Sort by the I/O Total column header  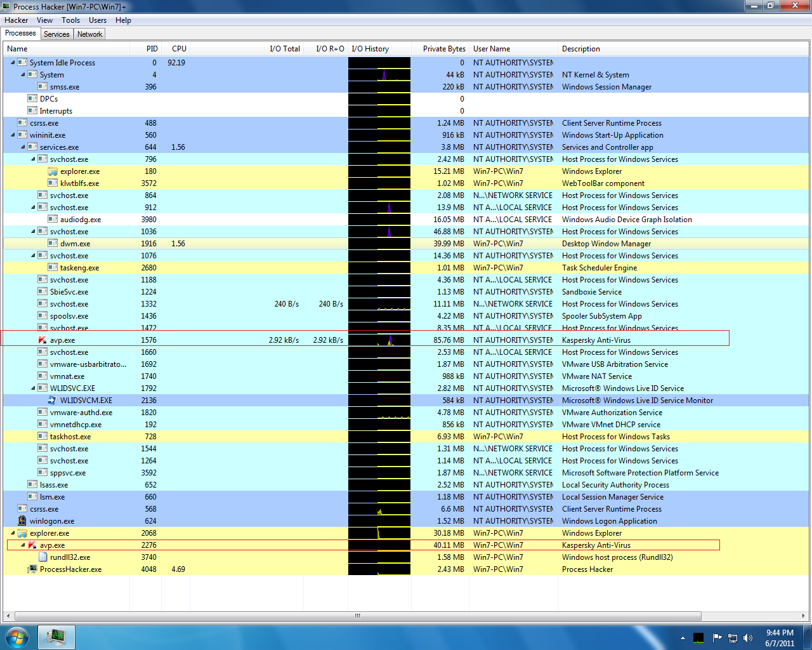click(x=247, y=49)
